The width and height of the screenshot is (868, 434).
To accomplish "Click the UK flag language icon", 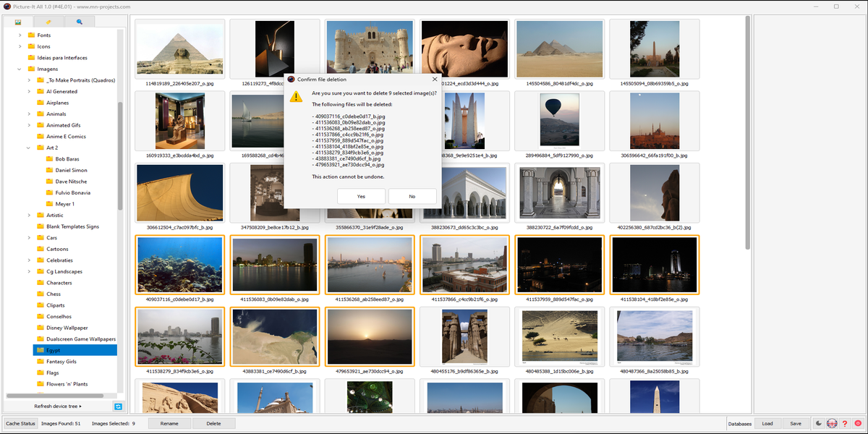I will [831, 423].
